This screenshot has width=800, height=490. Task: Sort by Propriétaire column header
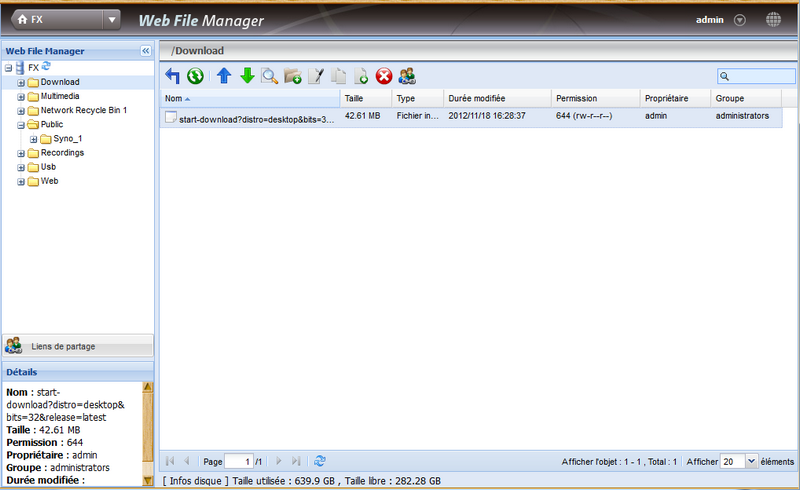tap(676, 99)
